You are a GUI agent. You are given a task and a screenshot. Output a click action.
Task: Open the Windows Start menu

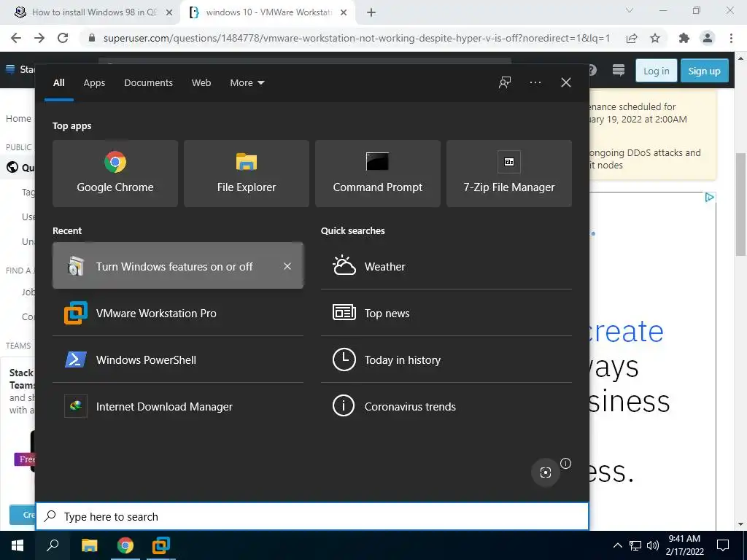(18, 545)
